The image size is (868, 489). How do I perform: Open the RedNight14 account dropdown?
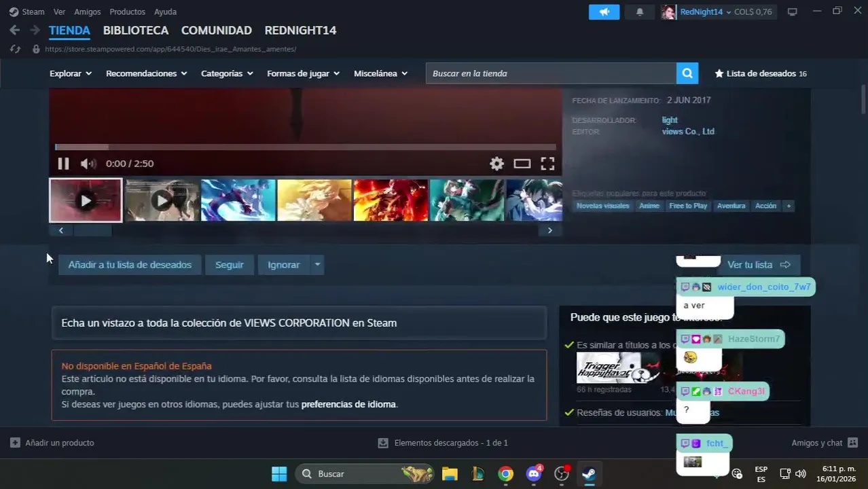706,12
